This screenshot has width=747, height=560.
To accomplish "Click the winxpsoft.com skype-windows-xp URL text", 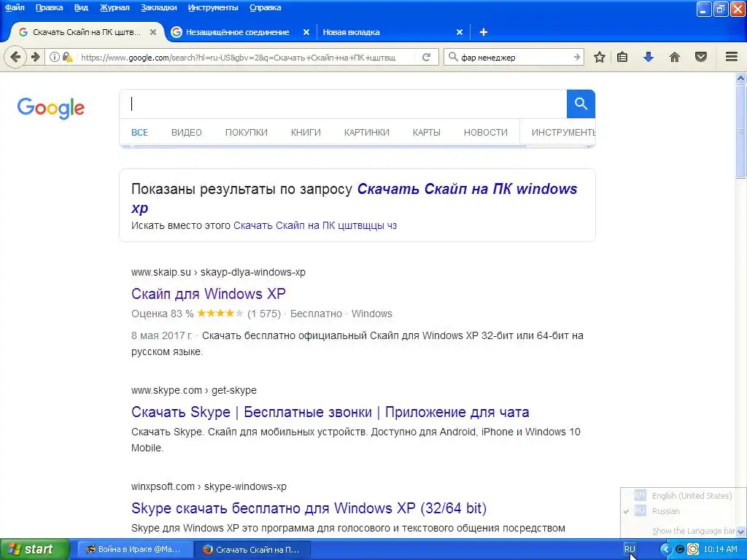I will click(x=209, y=486).
